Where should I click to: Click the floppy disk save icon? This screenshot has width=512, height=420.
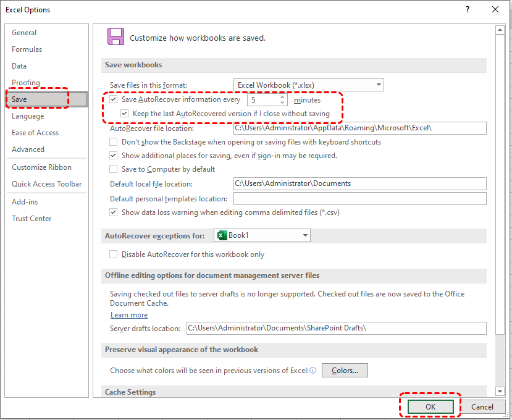click(x=115, y=36)
